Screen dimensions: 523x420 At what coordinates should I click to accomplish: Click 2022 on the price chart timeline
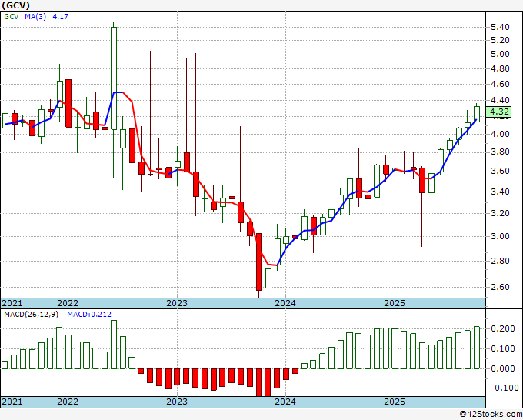(68, 303)
